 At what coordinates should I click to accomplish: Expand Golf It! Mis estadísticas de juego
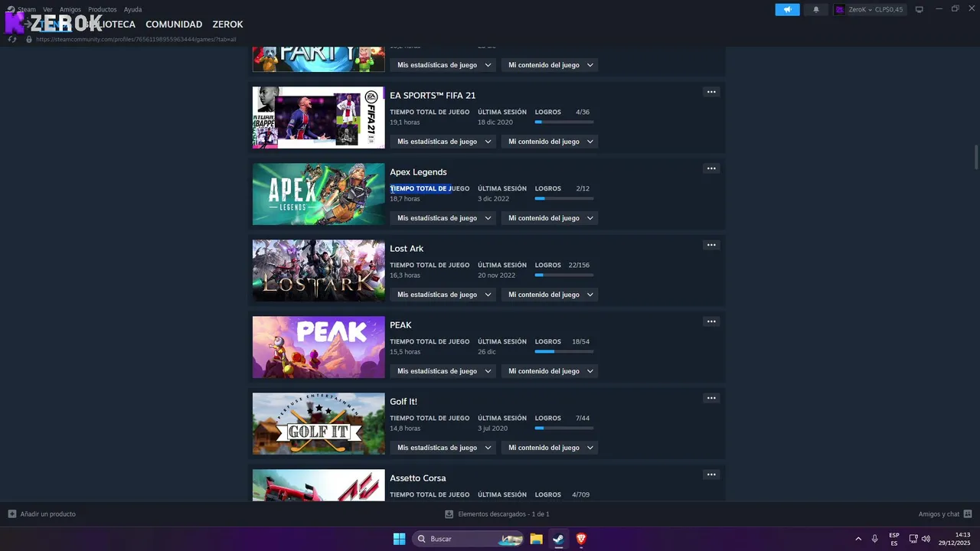(443, 448)
